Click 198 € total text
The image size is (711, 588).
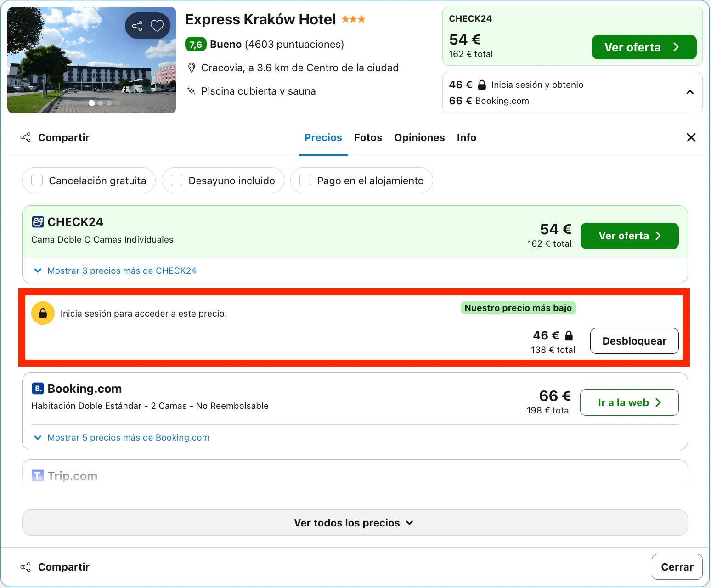(549, 410)
